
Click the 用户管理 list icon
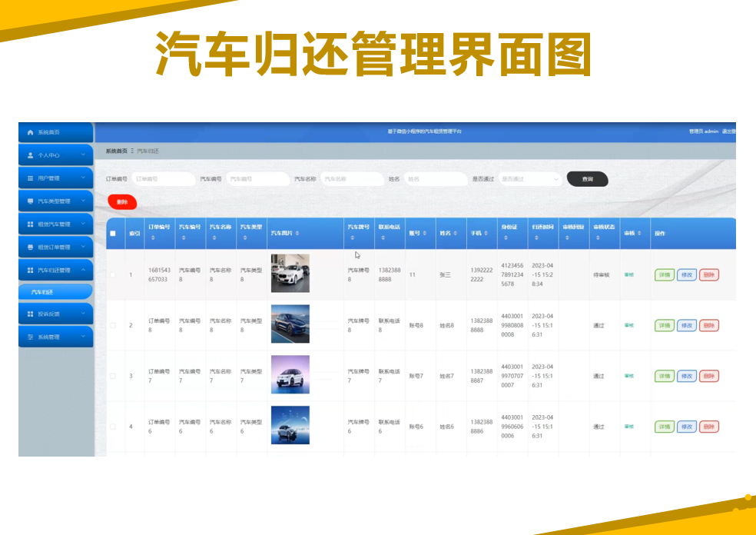31,178
